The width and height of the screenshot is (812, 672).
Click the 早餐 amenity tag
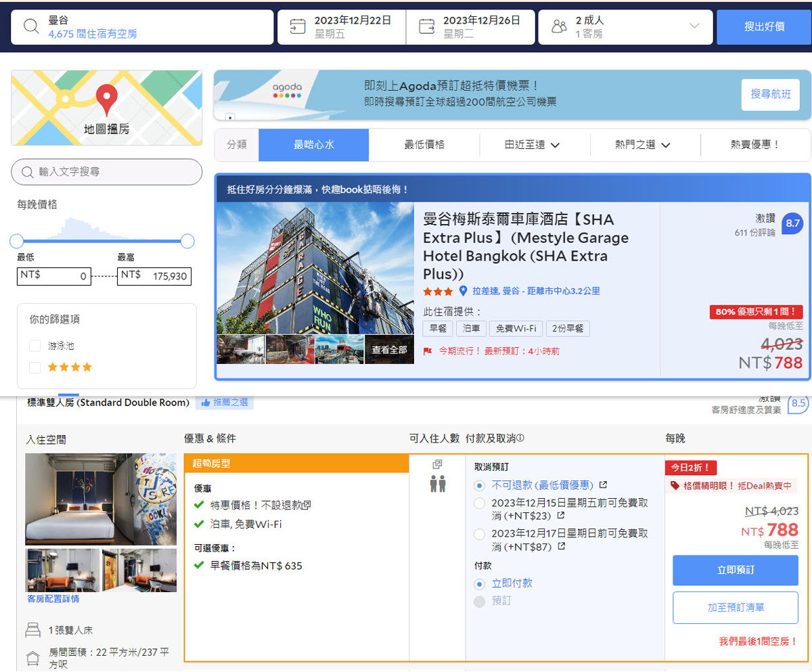438,329
